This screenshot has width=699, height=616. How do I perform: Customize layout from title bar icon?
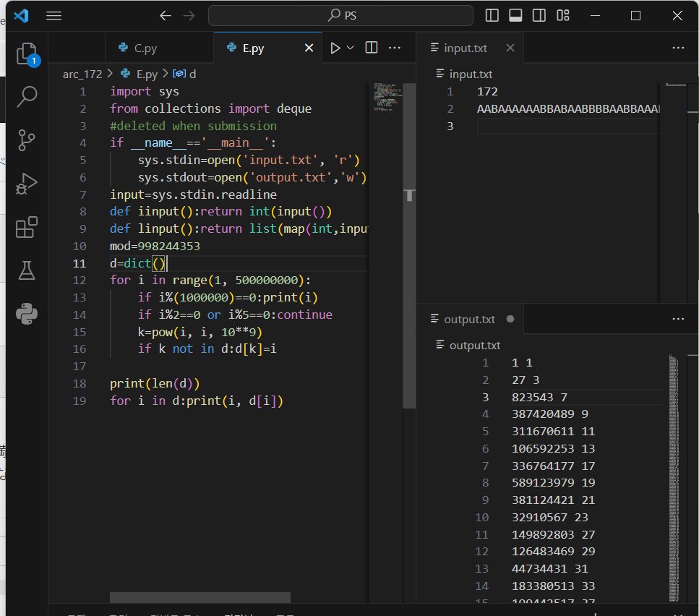(x=563, y=16)
